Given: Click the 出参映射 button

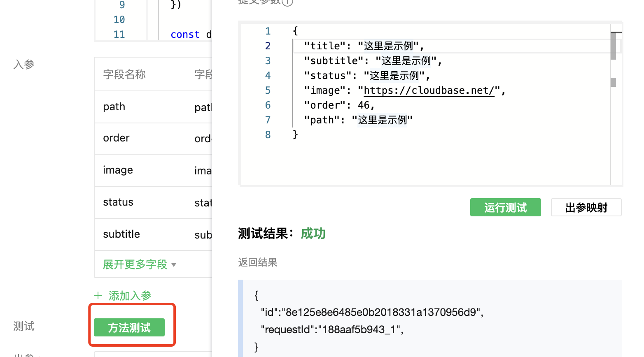Looking at the screenshot, I should [586, 207].
